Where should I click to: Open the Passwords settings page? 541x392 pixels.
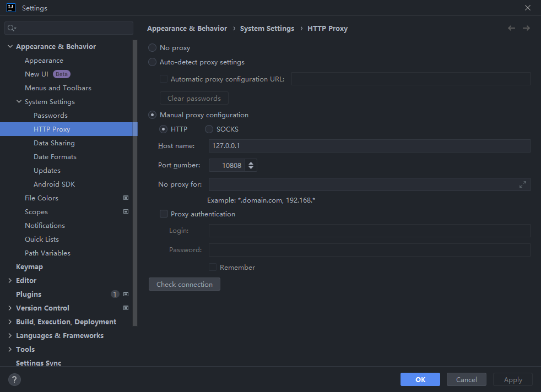click(50, 116)
